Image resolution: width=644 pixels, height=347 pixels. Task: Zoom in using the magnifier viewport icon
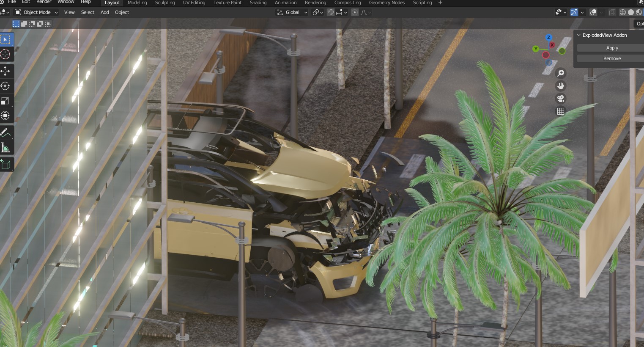click(x=560, y=73)
